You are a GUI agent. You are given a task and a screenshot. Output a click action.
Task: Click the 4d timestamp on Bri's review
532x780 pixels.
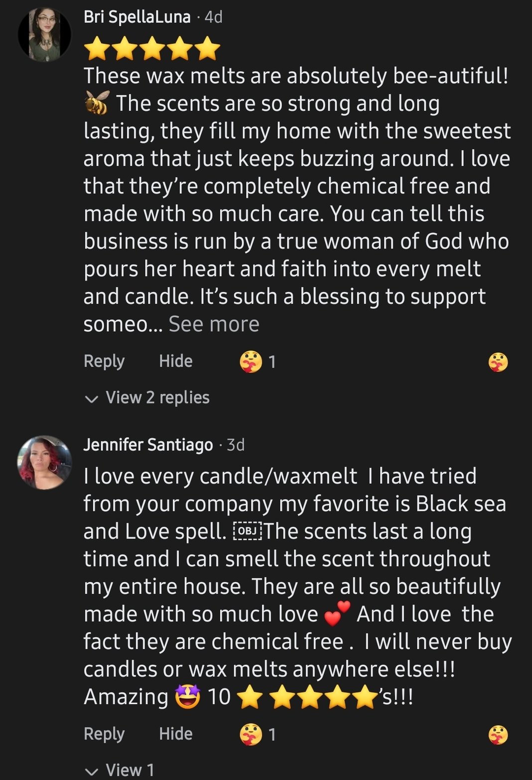click(x=214, y=17)
